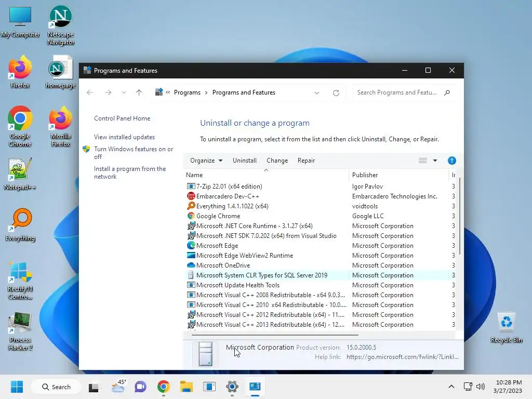
Task: Click the horizontal scrollbar of program list
Action: tap(275, 335)
